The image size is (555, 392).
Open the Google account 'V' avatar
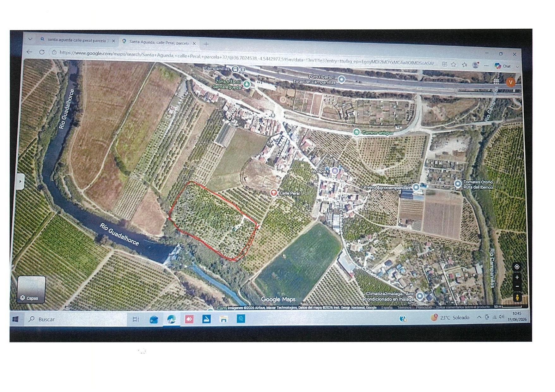(510, 82)
